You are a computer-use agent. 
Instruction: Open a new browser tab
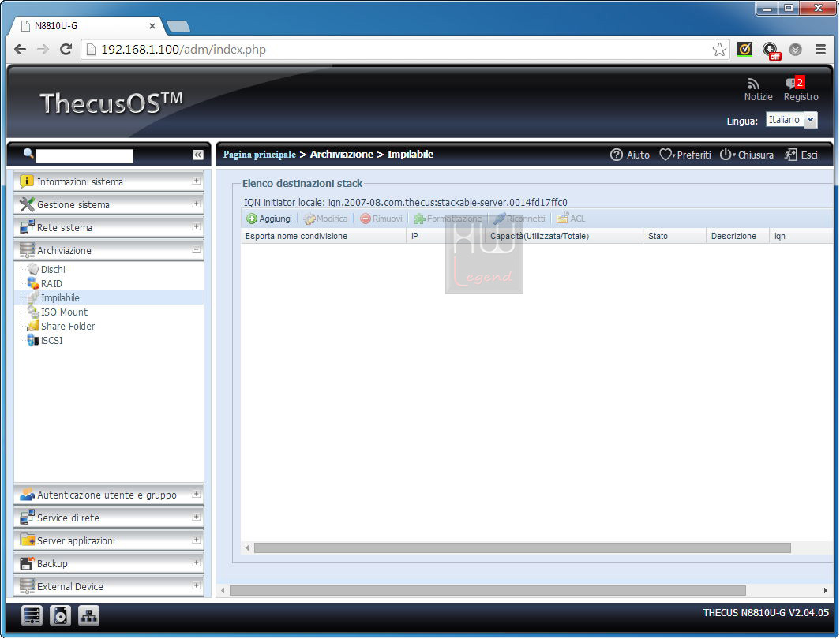[x=178, y=26]
